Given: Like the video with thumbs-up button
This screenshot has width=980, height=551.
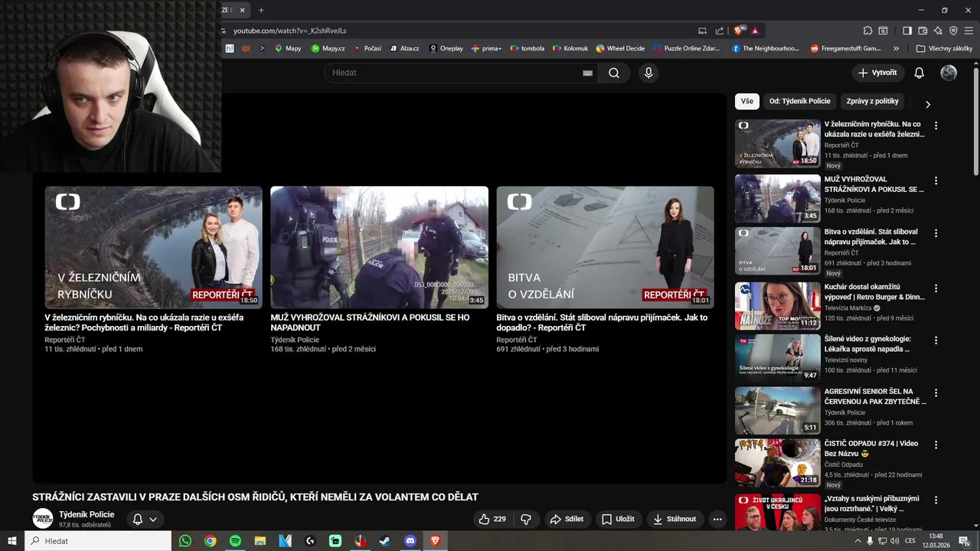Looking at the screenshot, I should pos(492,519).
